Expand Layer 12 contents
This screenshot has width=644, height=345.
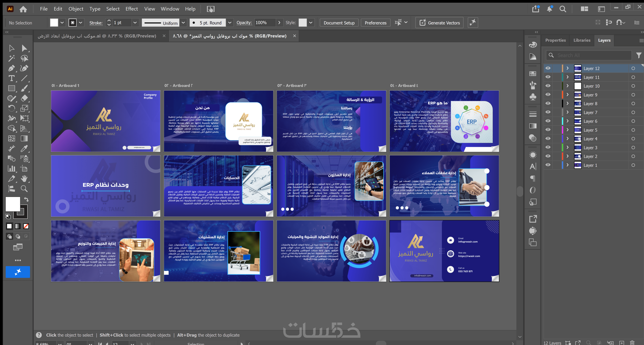click(568, 68)
